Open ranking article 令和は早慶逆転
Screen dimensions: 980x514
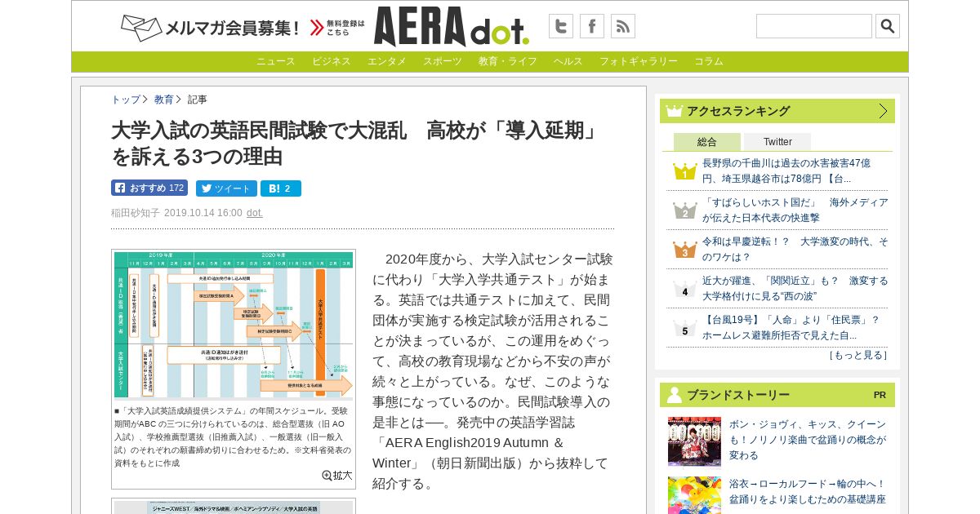point(795,249)
